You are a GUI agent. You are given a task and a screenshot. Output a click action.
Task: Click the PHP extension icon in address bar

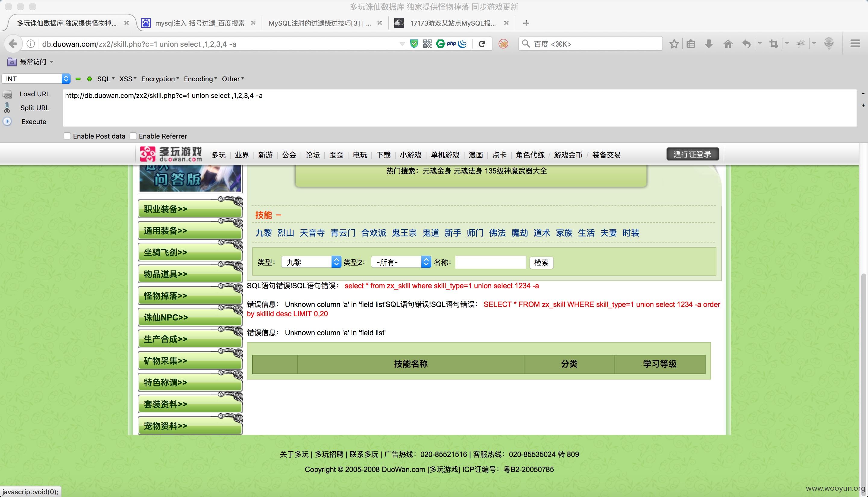(x=451, y=44)
